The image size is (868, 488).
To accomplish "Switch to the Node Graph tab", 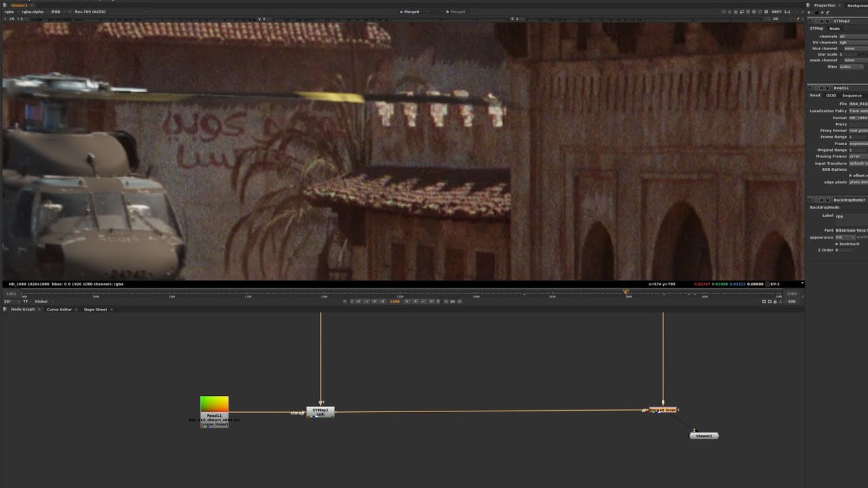I will pyautogui.click(x=22, y=309).
